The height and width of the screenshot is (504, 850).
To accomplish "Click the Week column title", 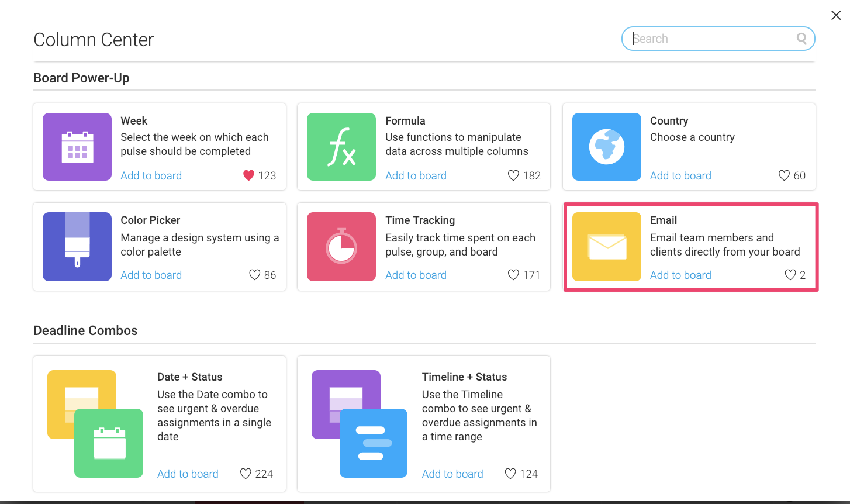I will (x=134, y=120).
